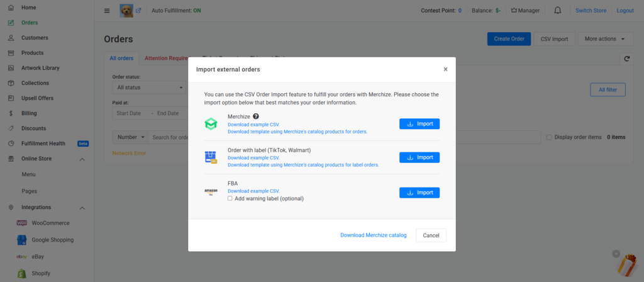Click the Google Shopping logo icon
Screen dimensions: 644x282
(22, 240)
